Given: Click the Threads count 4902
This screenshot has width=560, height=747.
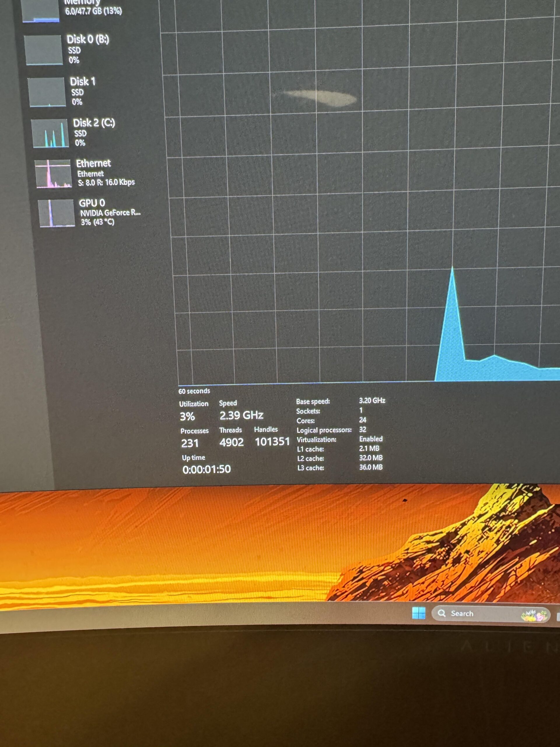Looking at the screenshot, I should point(231,442).
